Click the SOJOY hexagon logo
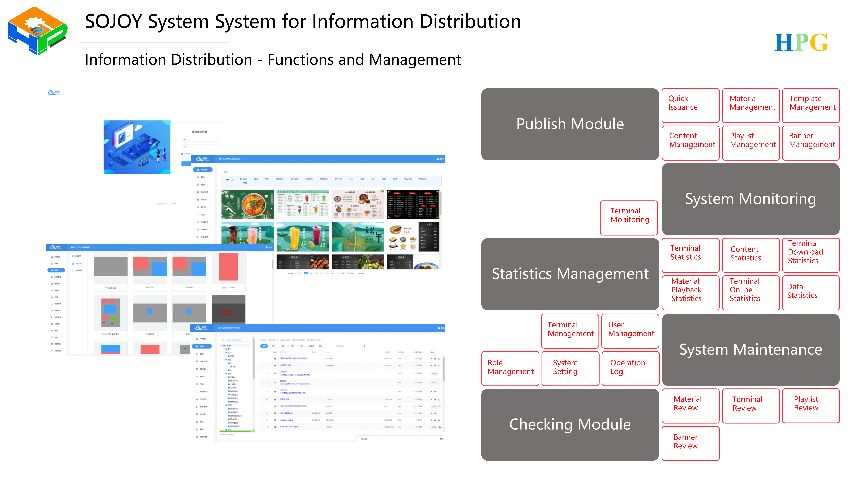868x488 pixels. click(38, 31)
